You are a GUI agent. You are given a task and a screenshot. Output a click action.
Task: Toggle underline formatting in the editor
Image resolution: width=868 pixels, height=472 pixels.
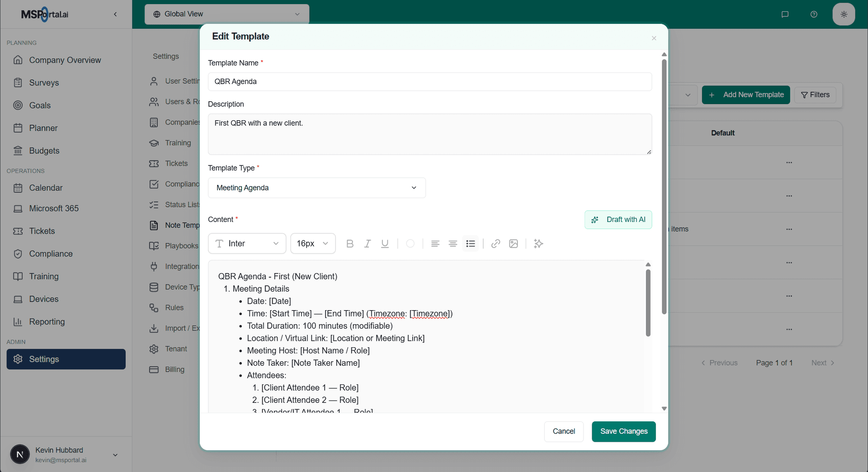385,244
